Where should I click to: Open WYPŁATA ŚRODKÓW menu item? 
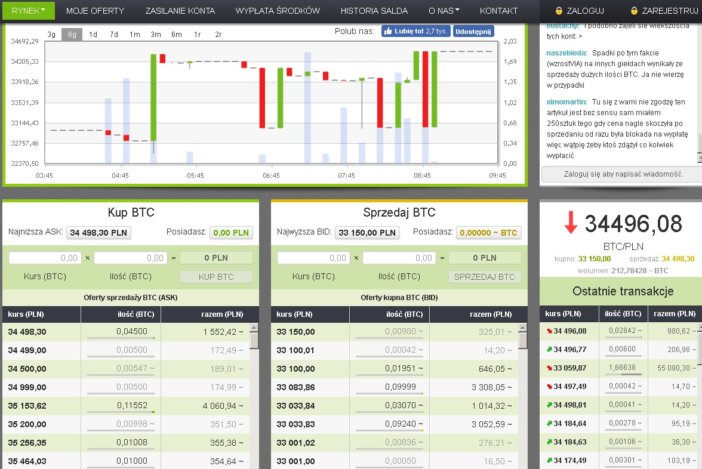[278, 11]
